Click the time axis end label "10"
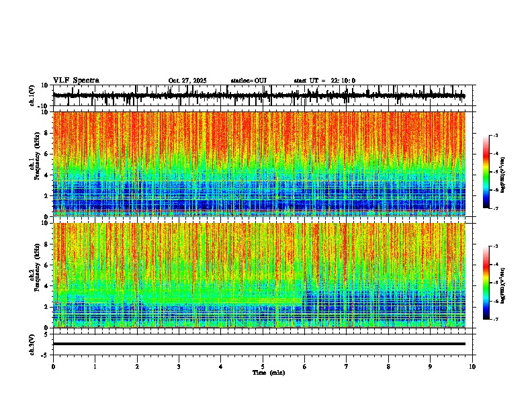 pos(472,367)
